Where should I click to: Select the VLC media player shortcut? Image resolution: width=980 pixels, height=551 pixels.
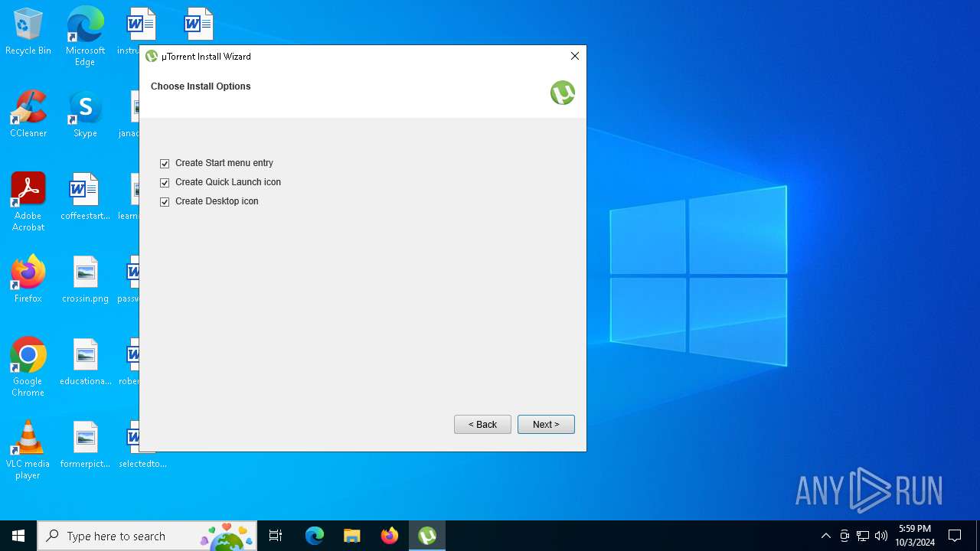[28, 450]
